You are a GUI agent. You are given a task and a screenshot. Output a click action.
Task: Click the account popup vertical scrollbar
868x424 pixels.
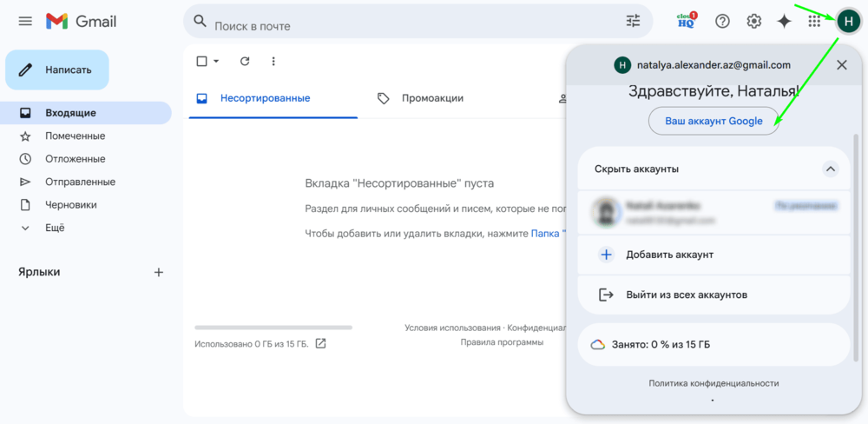pyautogui.click(x=857, y=247)
